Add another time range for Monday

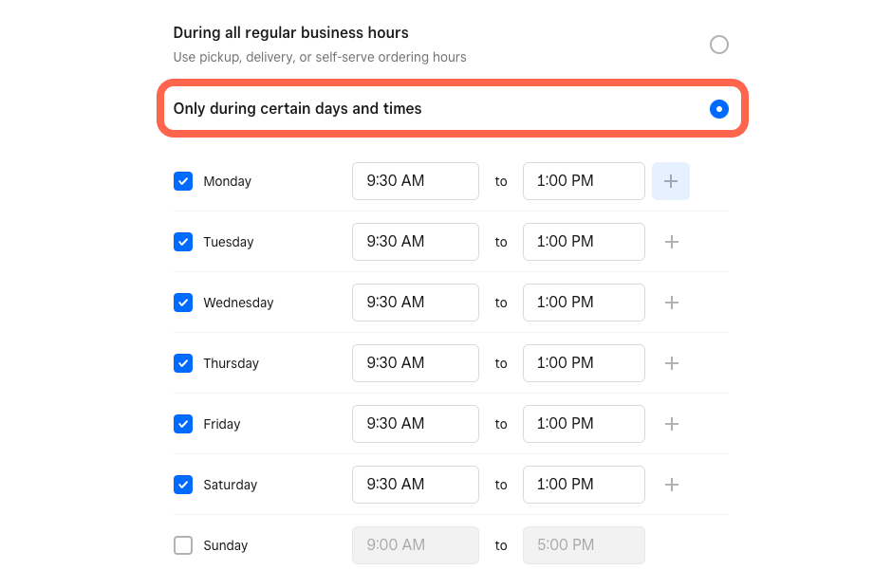pos(671,181)
